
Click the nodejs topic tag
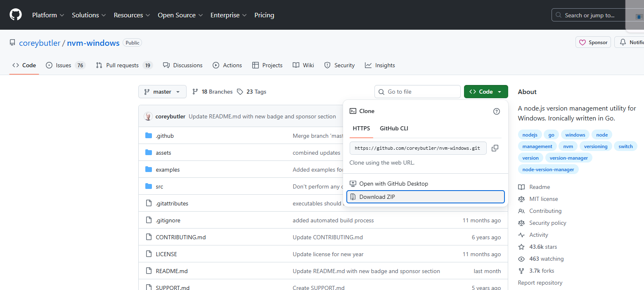tap(530, 135)
